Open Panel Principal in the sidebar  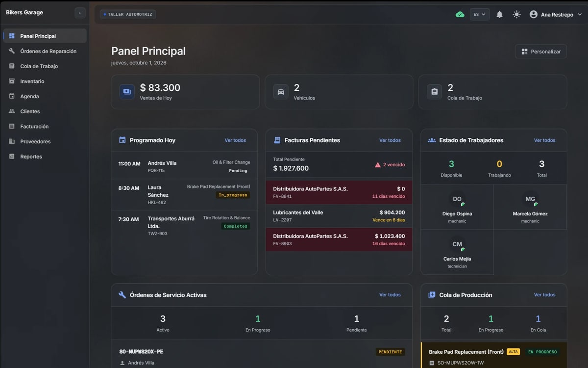coord(45,36)
